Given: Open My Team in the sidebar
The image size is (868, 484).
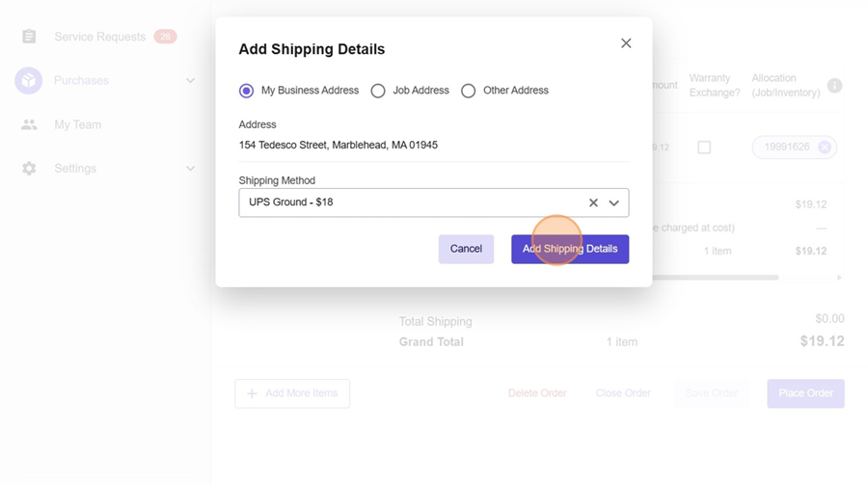Looking at the screenshot, I should [x=77, y=124].
